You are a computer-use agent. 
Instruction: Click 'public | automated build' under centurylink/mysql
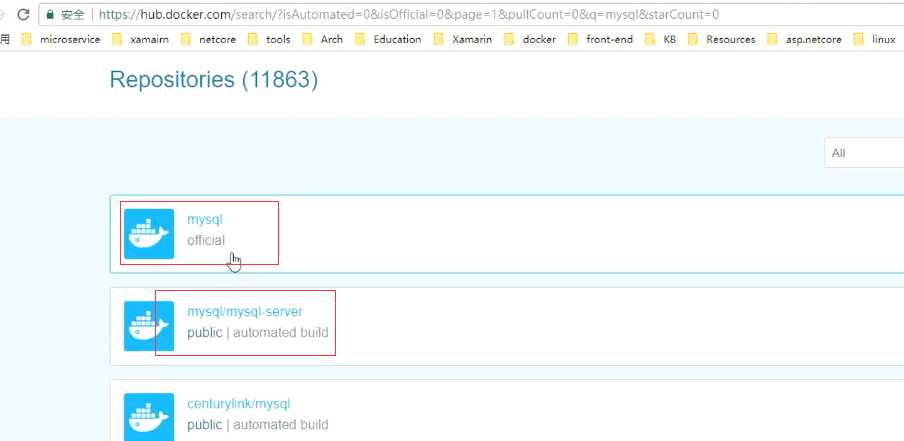(258, 425)
